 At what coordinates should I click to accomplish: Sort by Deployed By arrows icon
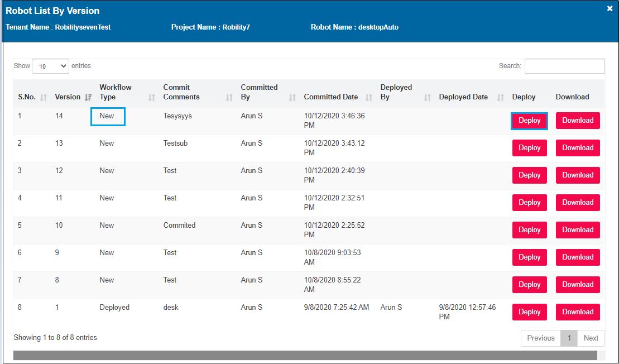click(428, 97)
